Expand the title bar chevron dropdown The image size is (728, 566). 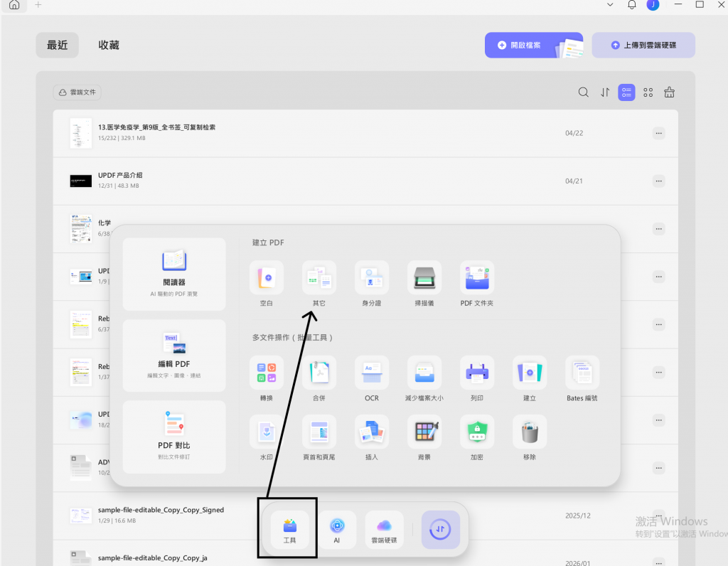click(610, 5)
